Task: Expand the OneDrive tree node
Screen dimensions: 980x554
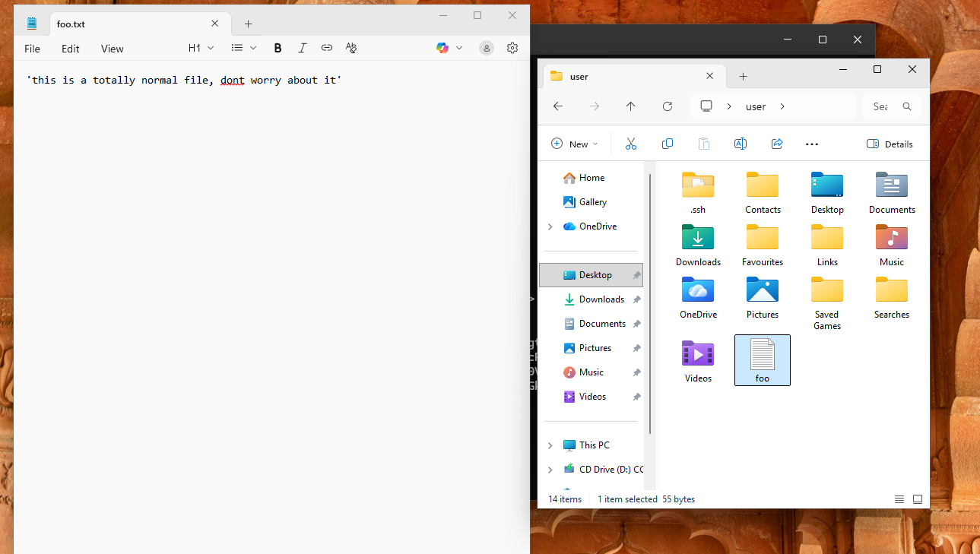Action: click(x=550, y=226)
